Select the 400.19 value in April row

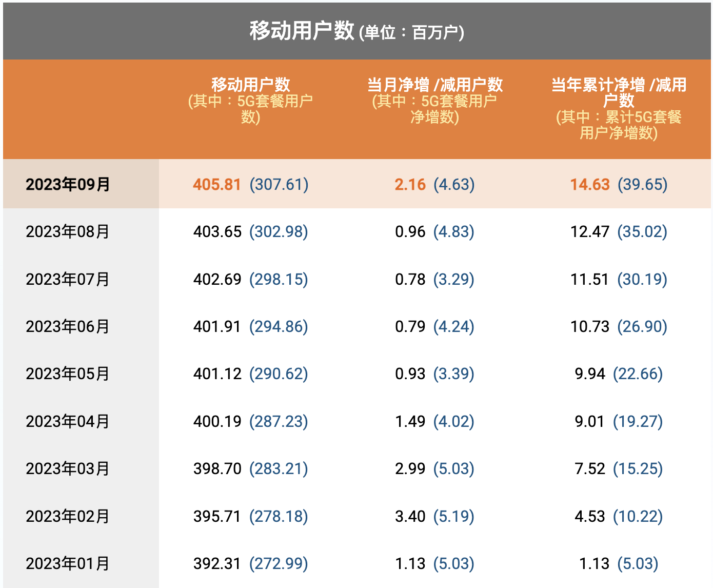click(x=217, y=421)
